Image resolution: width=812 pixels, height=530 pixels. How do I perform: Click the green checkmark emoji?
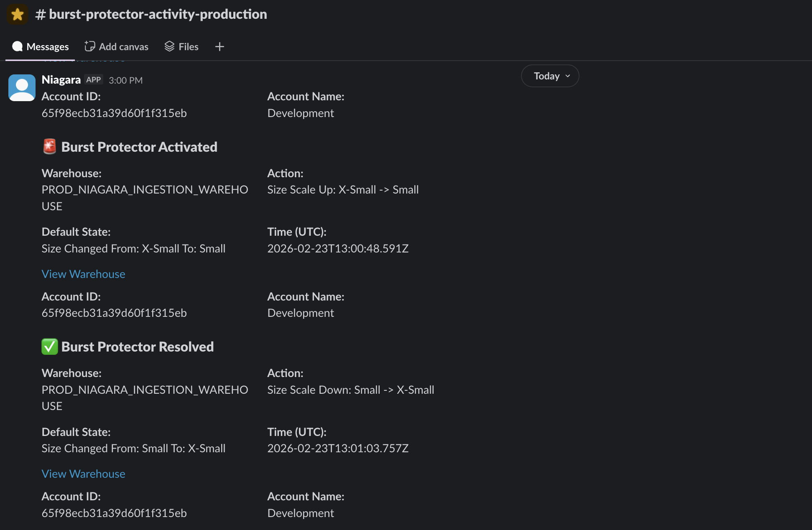pos(50,347)
